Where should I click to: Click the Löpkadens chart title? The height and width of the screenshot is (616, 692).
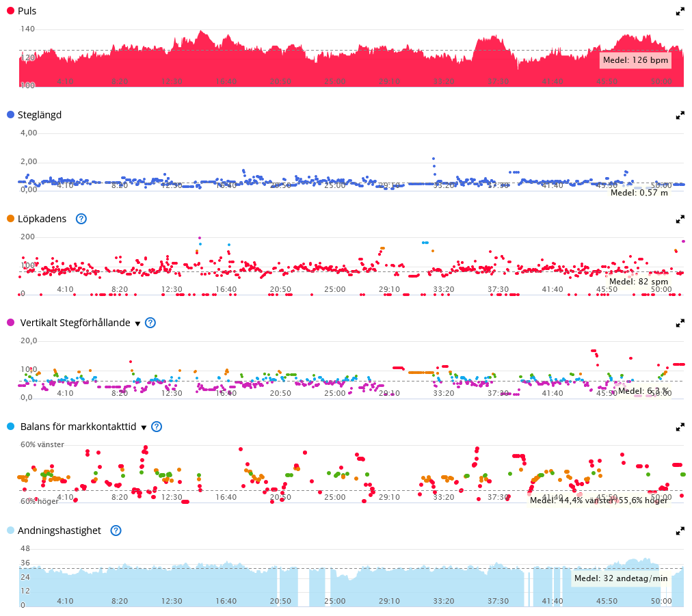pos(42,219)
